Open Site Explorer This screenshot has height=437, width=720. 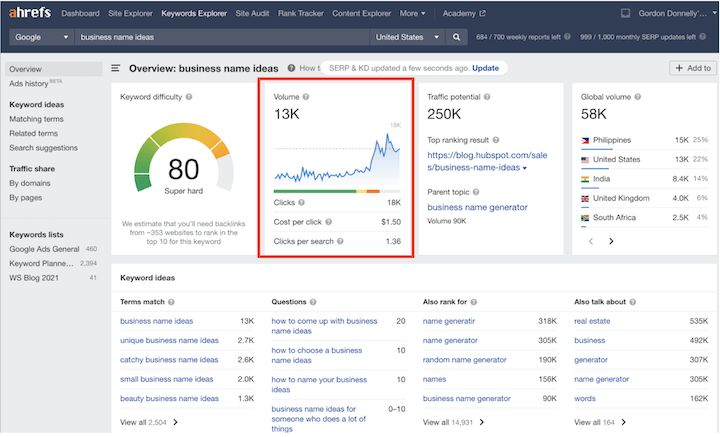tap(130, 13)
